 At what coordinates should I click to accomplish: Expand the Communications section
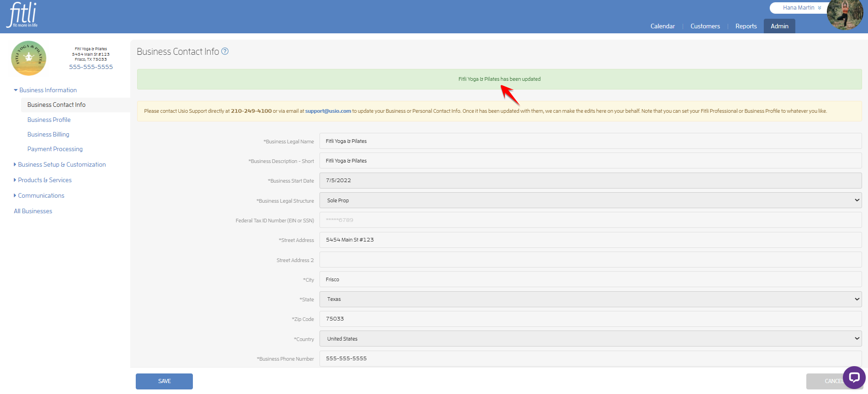39,195
